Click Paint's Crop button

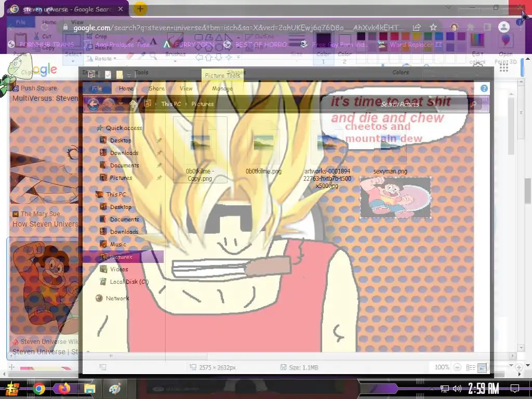(97, 36)
